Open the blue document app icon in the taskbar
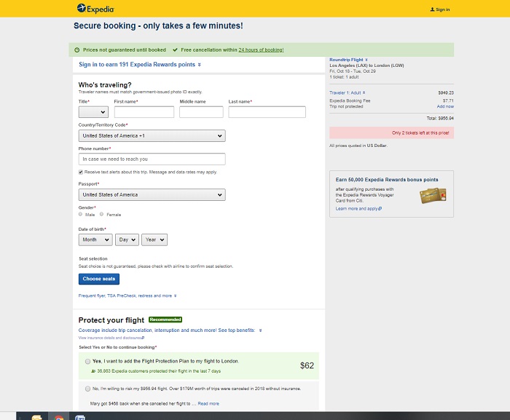 (80, 417)
